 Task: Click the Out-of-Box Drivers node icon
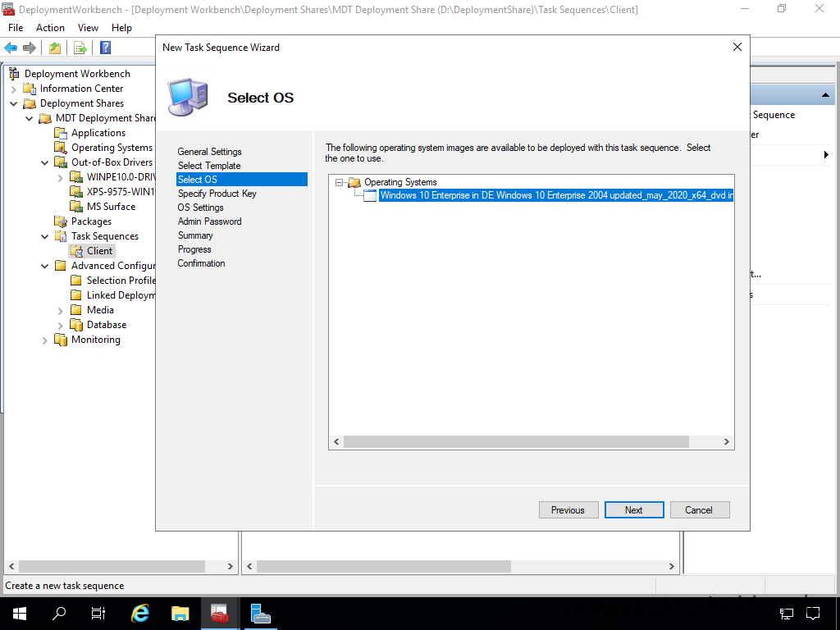[61, 162]
